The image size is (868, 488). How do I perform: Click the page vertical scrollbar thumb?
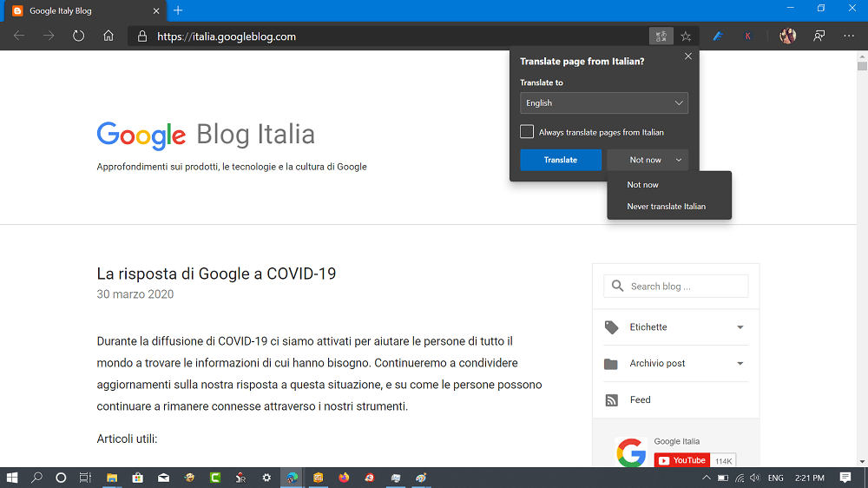click(862, 66)
